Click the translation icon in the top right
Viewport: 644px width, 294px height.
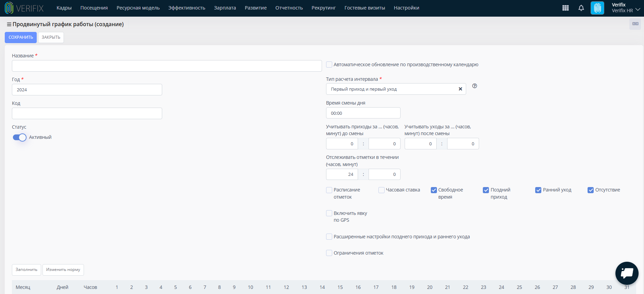tap(635, 24)
